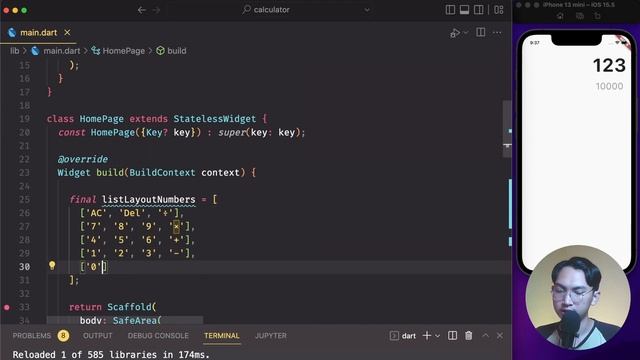
Task: Close the main.dart tab
Action: [67, 33]
